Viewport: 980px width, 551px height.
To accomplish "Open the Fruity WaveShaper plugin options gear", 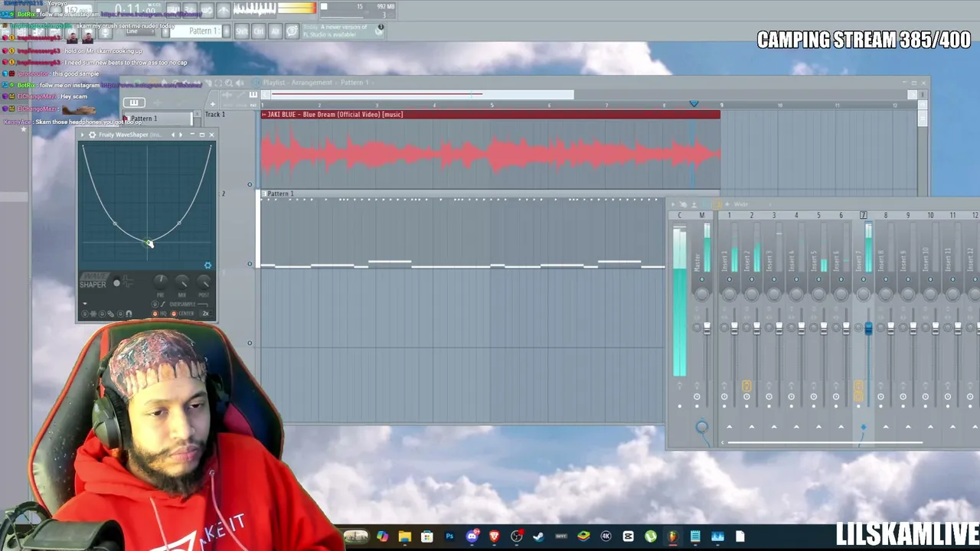I will pyautogui.click(x=93, y=135).
